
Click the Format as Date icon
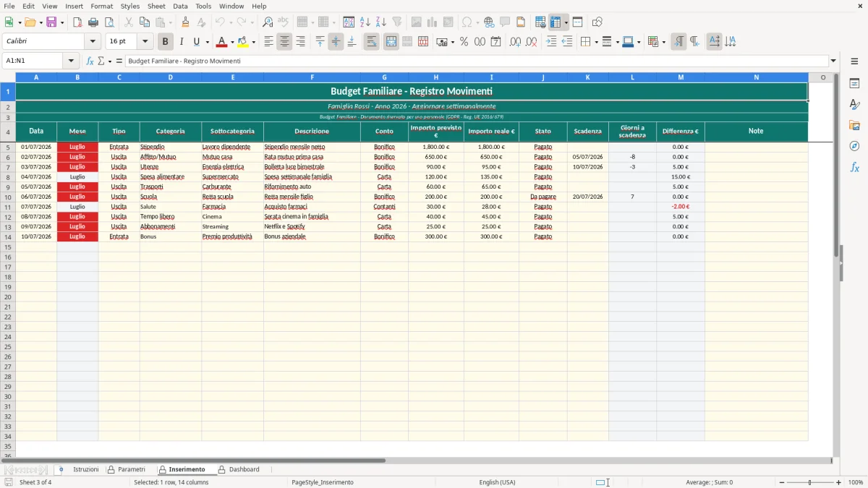point(495,42)
